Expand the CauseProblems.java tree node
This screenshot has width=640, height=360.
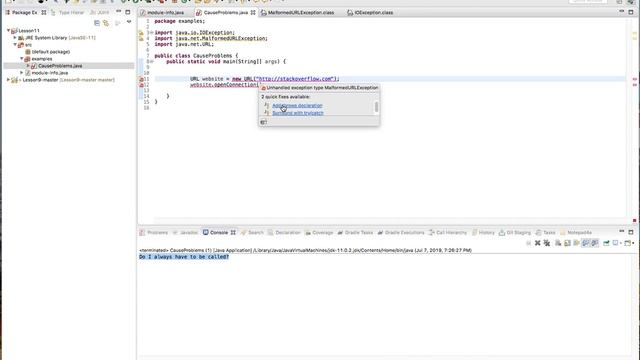click(28, 66)
